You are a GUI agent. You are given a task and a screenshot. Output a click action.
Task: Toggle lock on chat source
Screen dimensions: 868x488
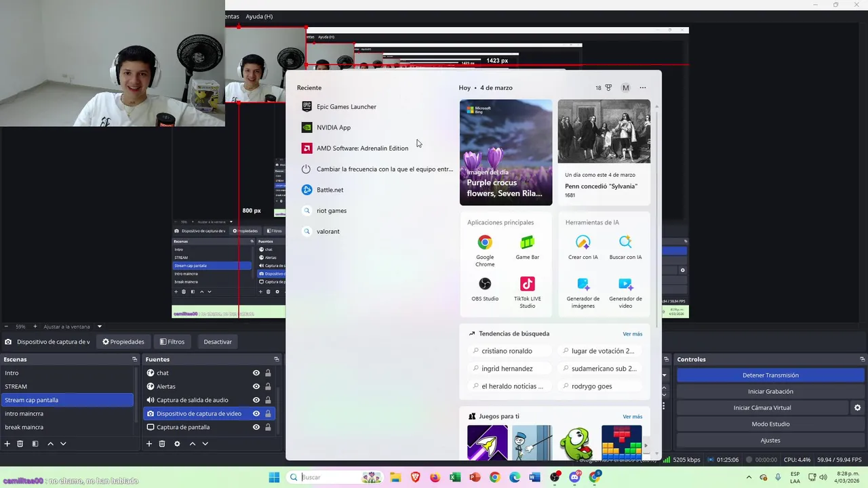click(x=268, y=373)
